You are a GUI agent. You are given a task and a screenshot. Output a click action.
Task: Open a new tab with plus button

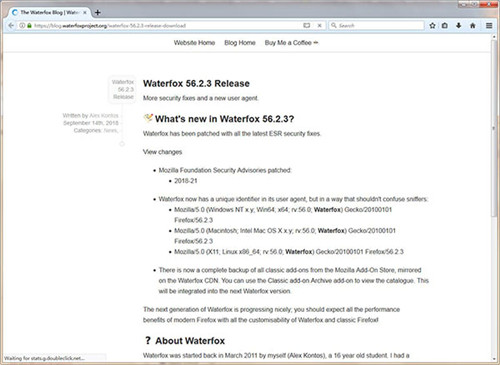click(97, 13)
